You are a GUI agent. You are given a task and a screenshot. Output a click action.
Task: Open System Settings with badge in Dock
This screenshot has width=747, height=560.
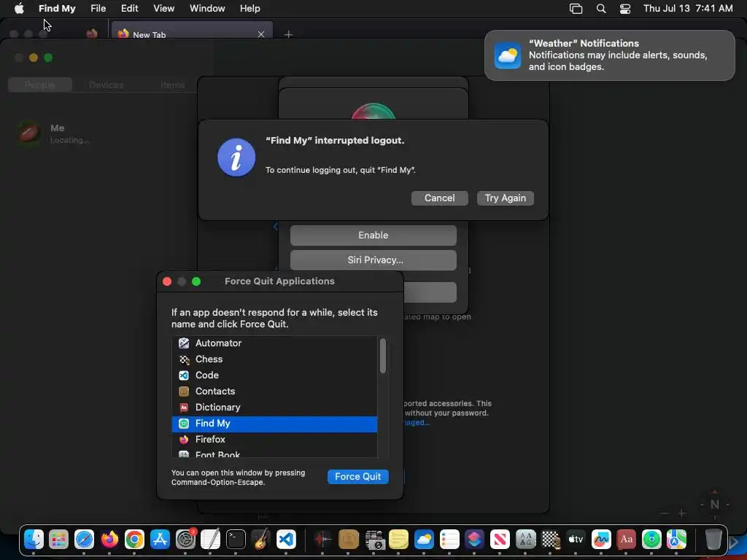click(185, 540)
